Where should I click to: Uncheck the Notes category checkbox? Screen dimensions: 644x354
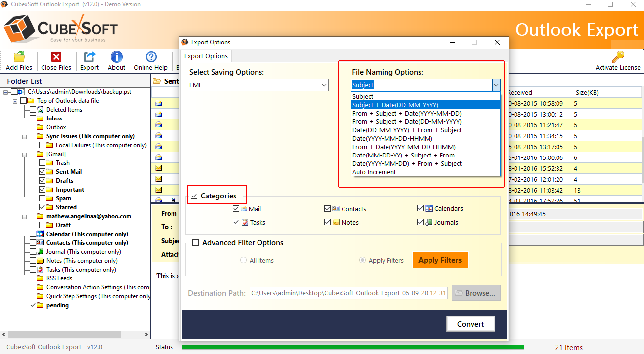pos(328,222)
